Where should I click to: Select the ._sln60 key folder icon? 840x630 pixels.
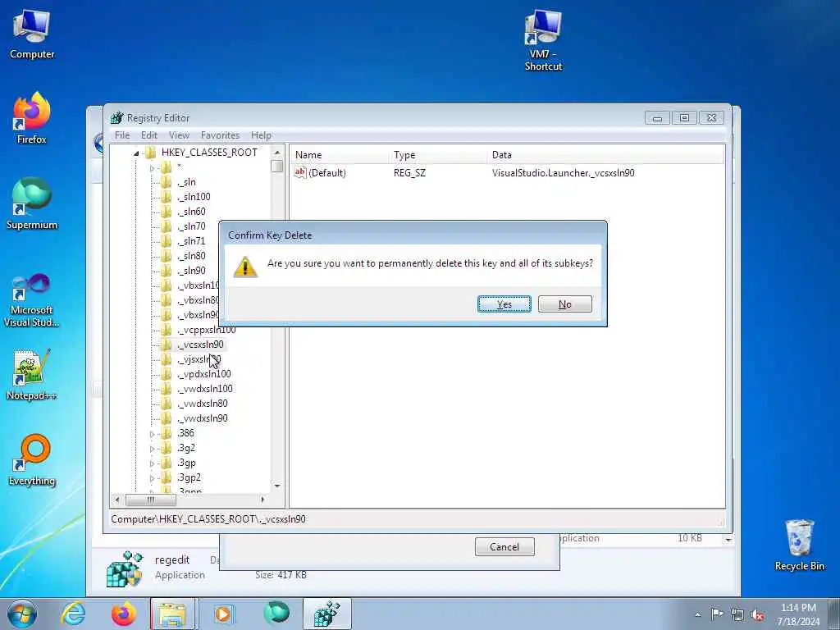(167, 212)
